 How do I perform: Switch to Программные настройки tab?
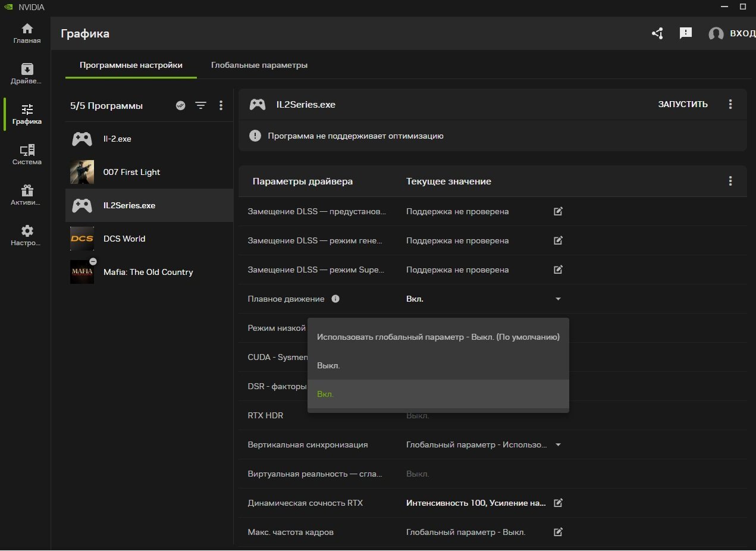coord(131,65)
